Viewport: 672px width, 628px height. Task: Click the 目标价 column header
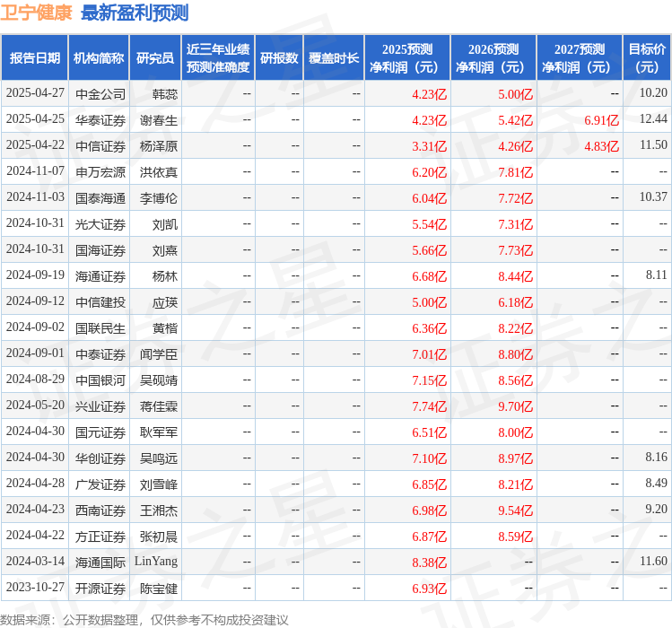coord(647,58)
